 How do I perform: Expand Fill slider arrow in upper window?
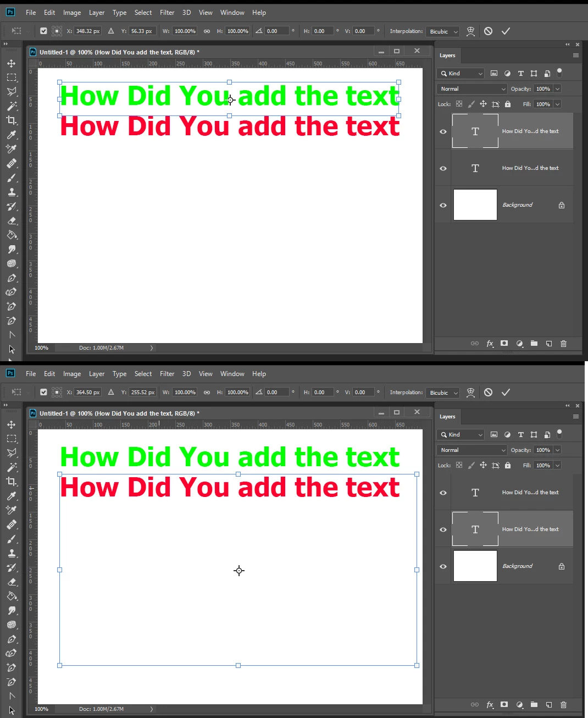pyautogui.click(x=557, y=104)
